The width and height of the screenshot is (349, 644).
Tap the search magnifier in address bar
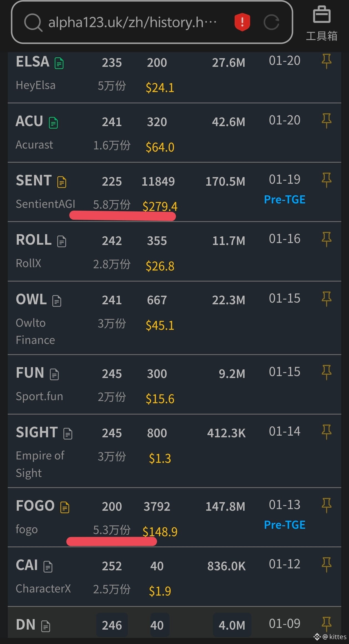[33, 22]
